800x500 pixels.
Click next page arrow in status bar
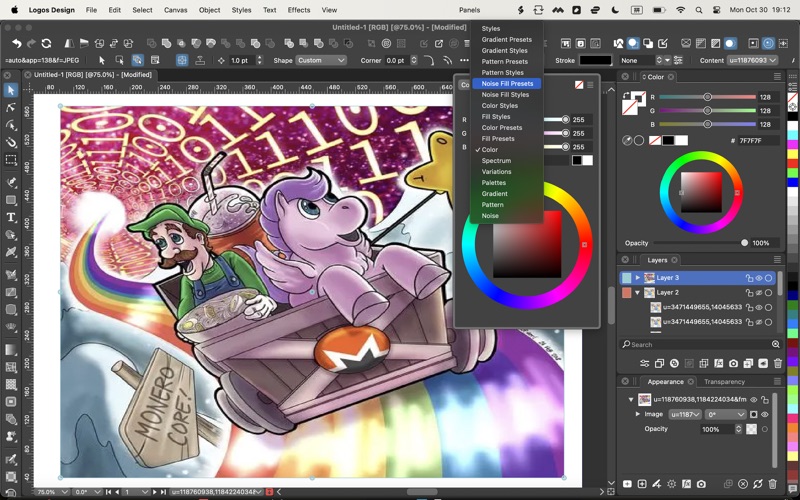pos(155,492)
